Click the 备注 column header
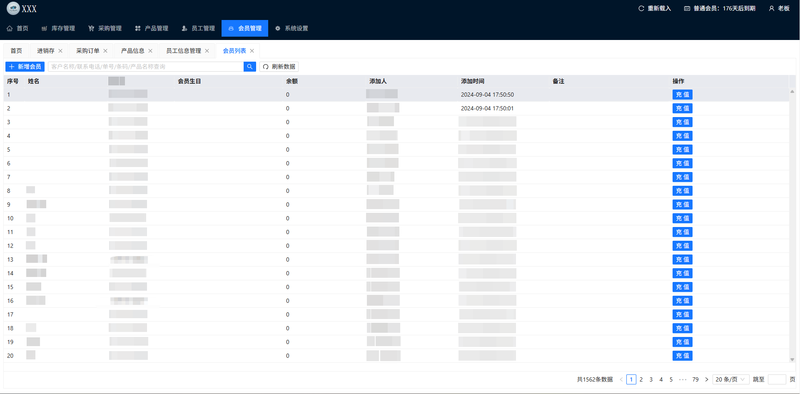The height and width of the screenshot is (394, 800). [x=558, y=81]
